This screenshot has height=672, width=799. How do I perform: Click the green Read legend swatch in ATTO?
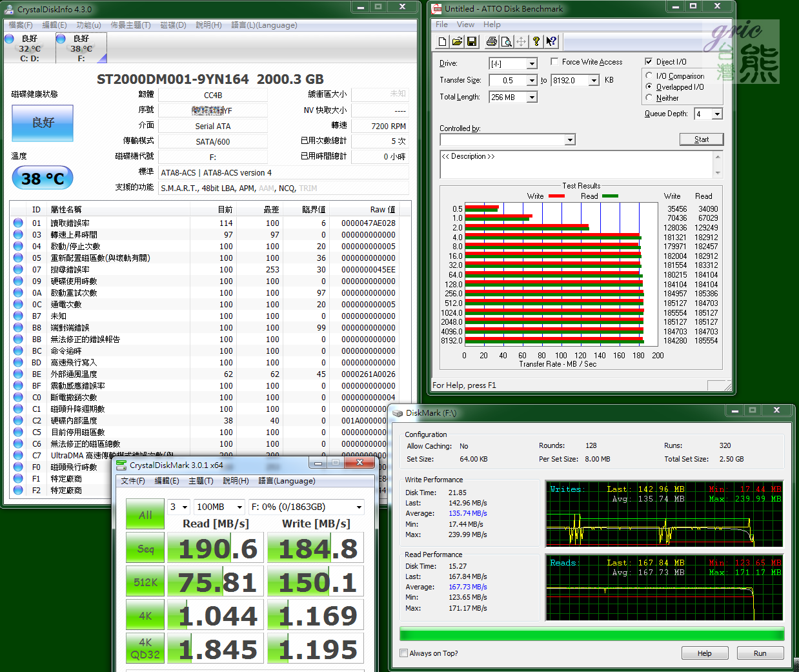[610, 196]
